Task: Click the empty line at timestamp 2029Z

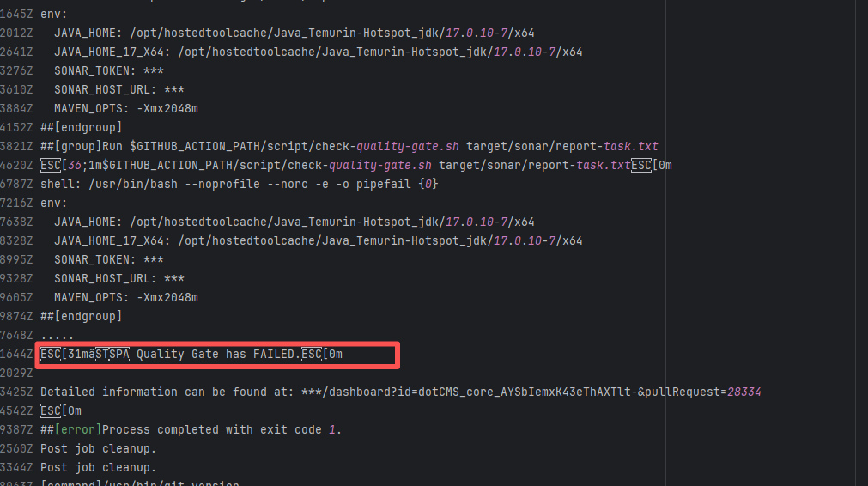Action: pos(172,373)
